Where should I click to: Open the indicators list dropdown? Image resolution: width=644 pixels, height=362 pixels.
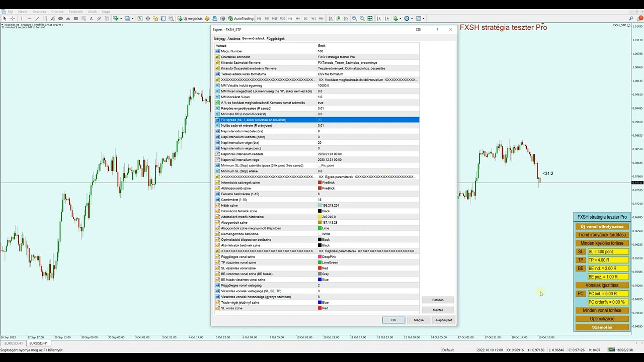coord(400,19)
